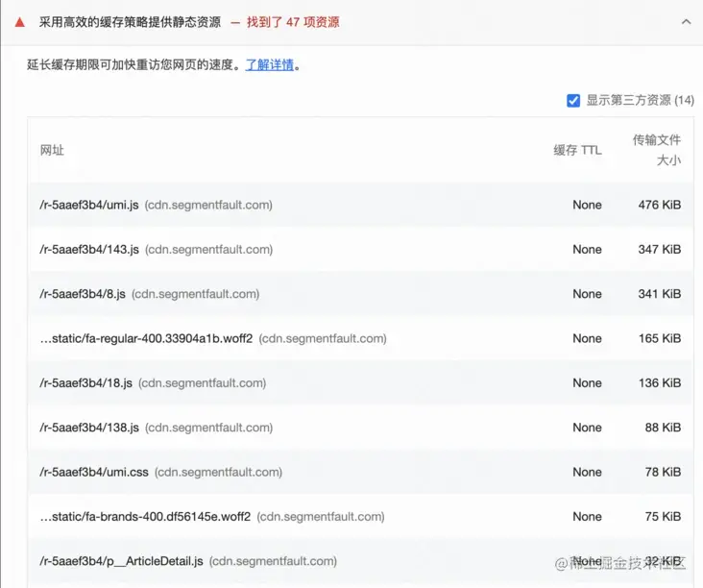Click None TTL in 143.js row

[587, 250]
